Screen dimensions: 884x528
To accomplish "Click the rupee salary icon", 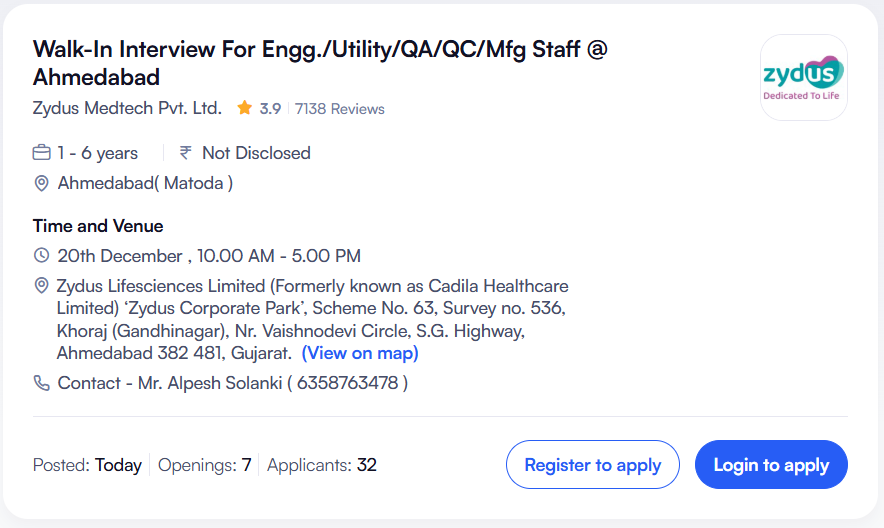I will (185, 153).
